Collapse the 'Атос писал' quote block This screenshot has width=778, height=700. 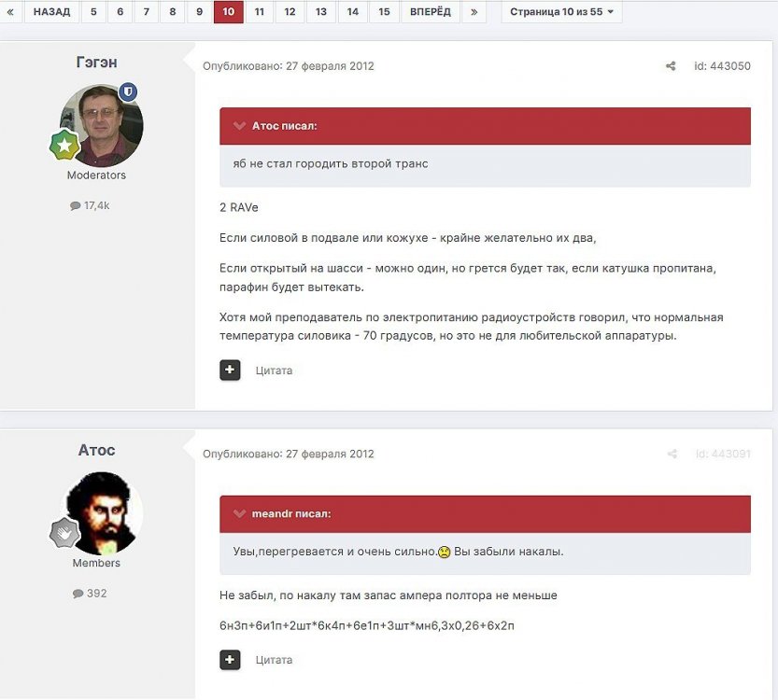(x=239, y=126)
